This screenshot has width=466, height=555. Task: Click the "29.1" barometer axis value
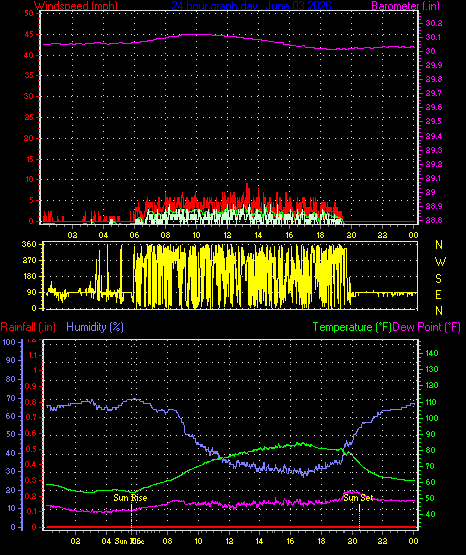point(434,178)
